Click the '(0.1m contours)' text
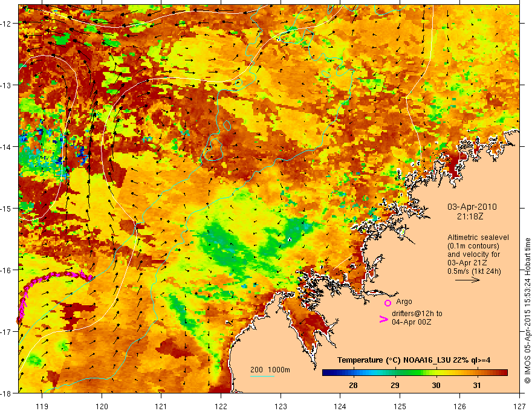Viewport: 532px width, 411px height. pyautogui.click(x=473, y=246)
